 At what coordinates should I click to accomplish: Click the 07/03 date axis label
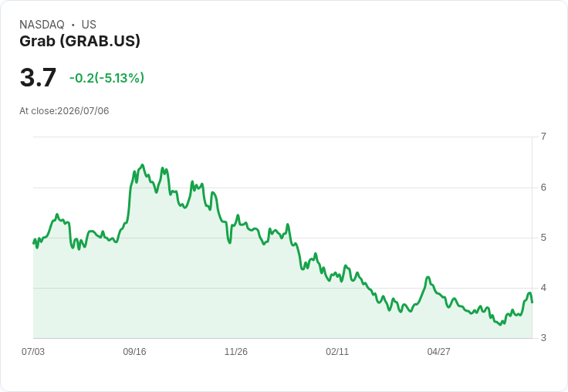point(33,351)
